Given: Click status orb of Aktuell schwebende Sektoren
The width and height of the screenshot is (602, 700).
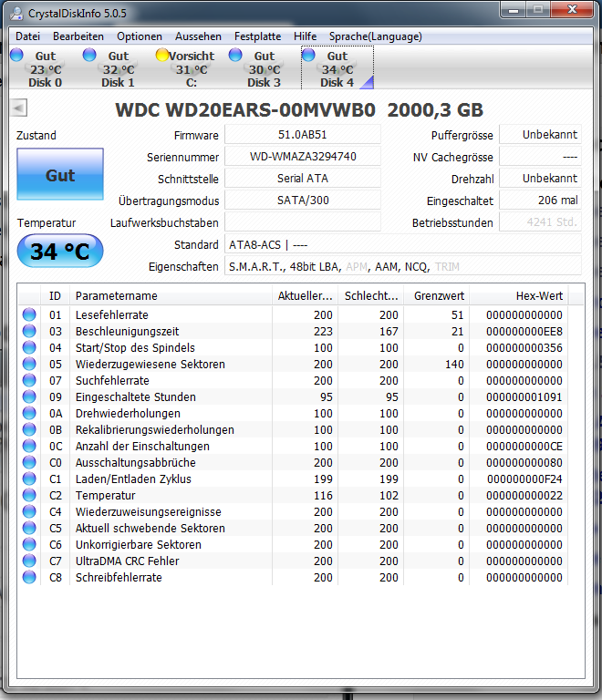Looking at the screenshot, I should (29, 528).
